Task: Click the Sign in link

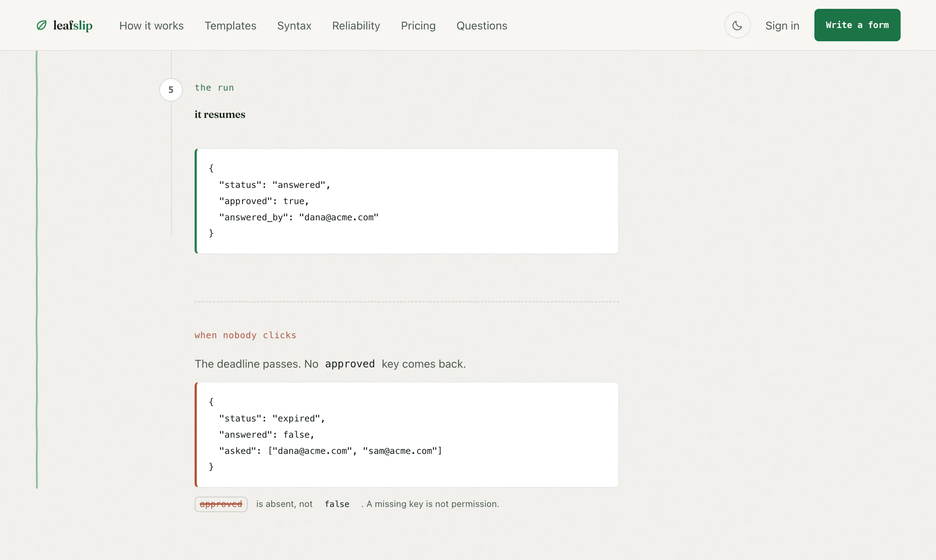Action: coord(782,26)
